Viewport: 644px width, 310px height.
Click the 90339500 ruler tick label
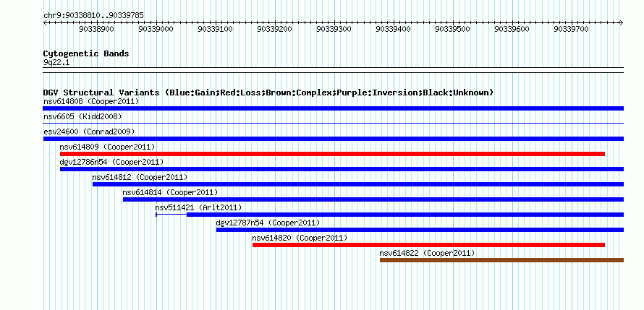[x=452, y=29]
